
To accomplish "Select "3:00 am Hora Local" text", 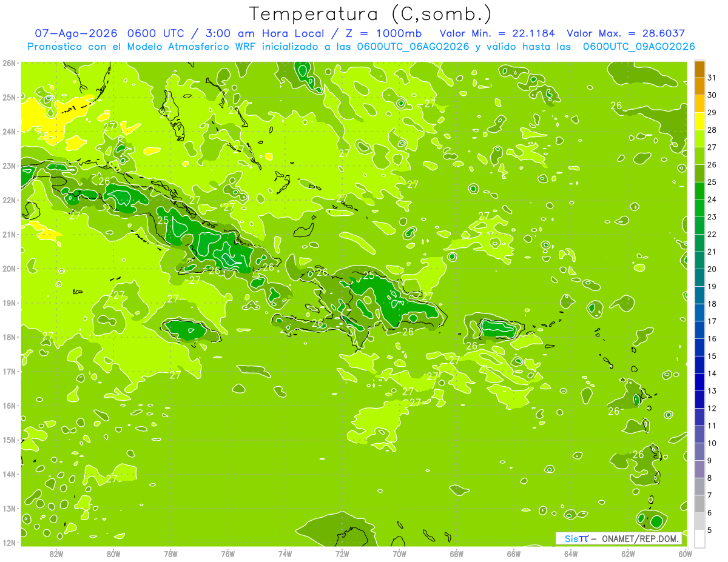I will 266,33.
